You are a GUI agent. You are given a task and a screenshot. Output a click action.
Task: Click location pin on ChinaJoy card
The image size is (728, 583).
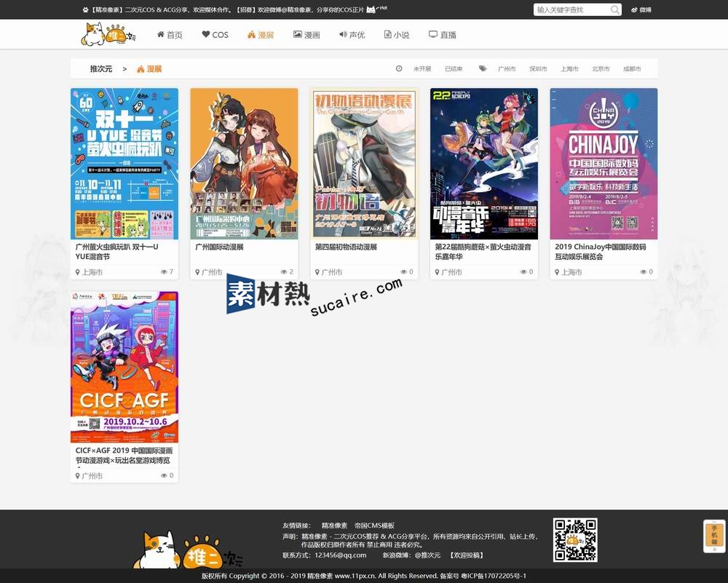coord(557,272)
